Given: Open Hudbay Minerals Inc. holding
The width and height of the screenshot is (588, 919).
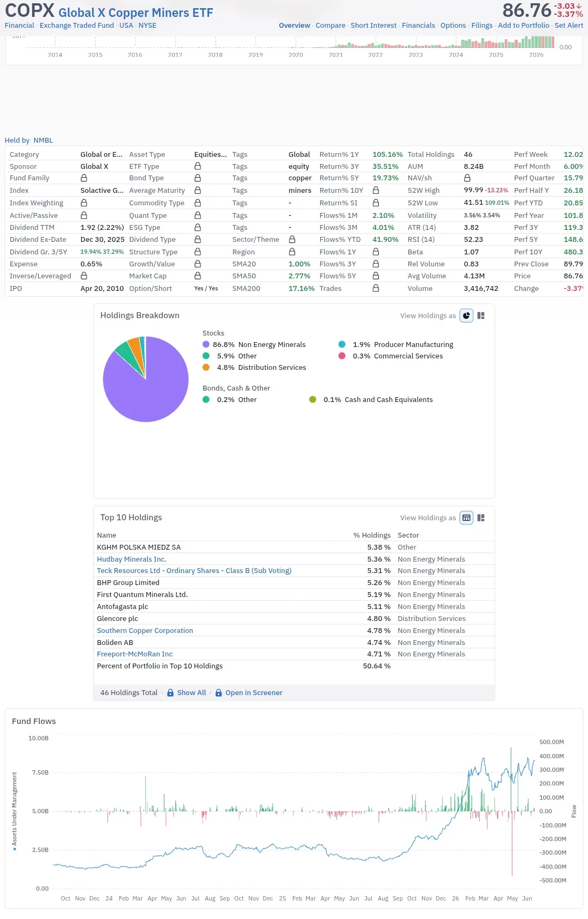Looking at the screenshot, I should tap(132, 559).
